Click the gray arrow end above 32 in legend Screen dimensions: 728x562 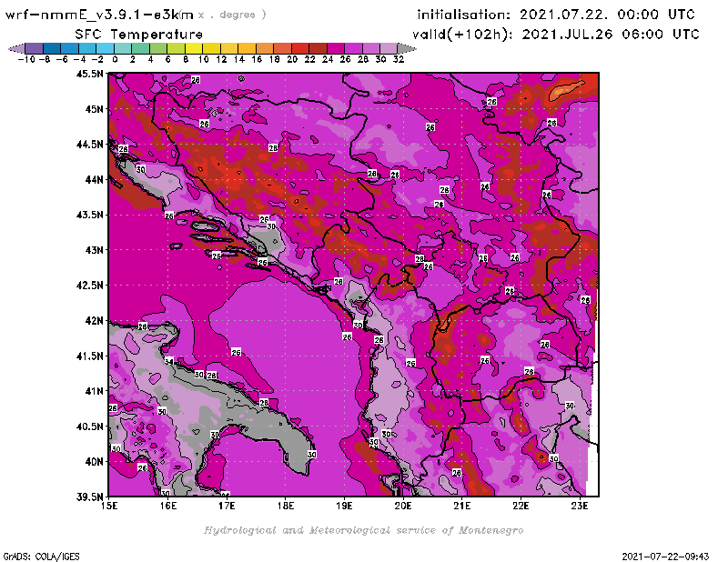[407, 48]
